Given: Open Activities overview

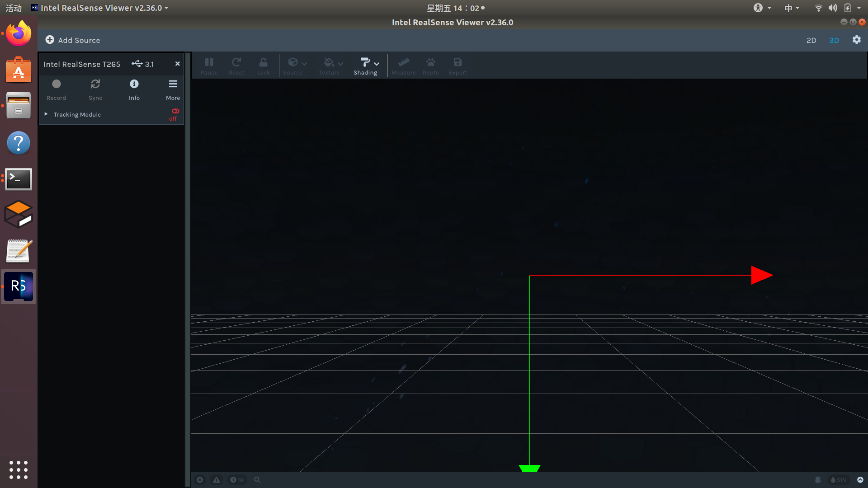Looking at the screenshot, I should 14,8.
